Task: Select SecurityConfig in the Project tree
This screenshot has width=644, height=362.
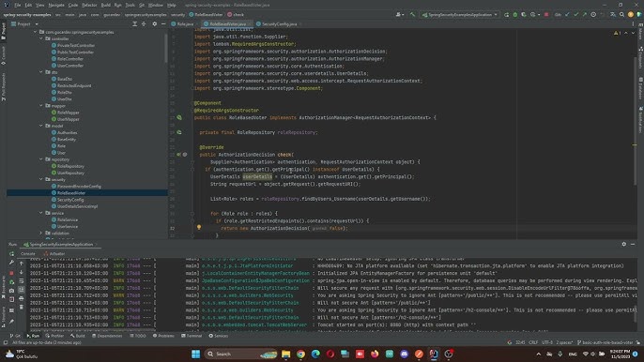Action: [70, 200]
